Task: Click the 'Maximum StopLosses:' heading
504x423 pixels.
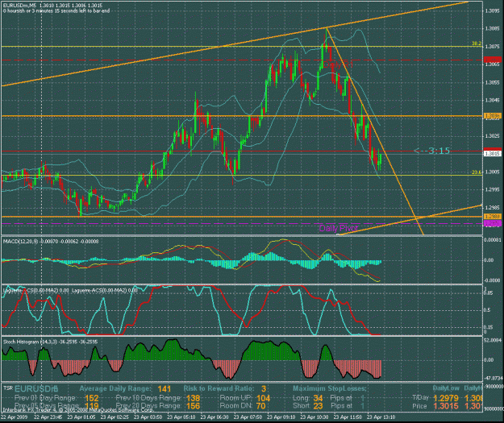Action: [330, 388]
